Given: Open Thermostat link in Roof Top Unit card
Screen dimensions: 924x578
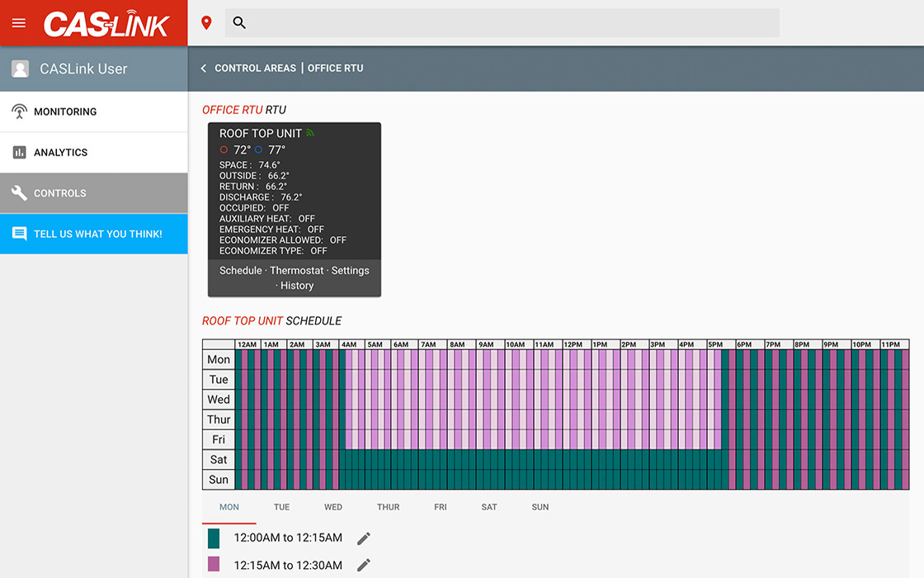Looking at the screenshot, I should pos(296,271).
